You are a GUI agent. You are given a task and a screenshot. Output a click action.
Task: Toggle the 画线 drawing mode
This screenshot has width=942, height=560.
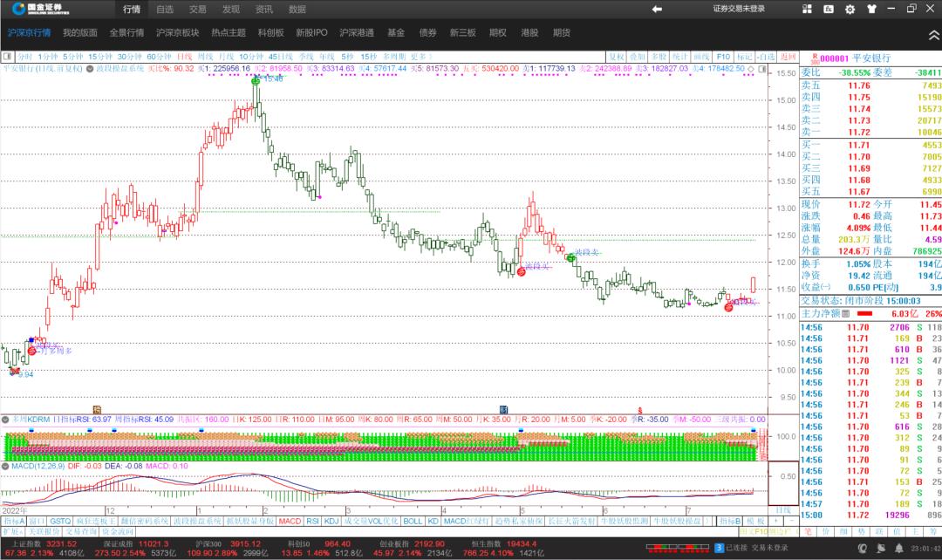(x=701, y=56)
